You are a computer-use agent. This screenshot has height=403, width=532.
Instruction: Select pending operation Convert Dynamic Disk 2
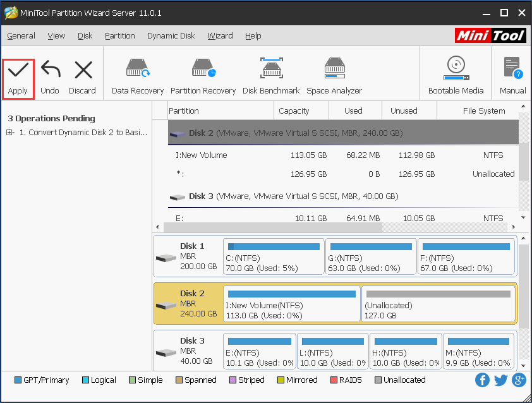coord(83,132)
